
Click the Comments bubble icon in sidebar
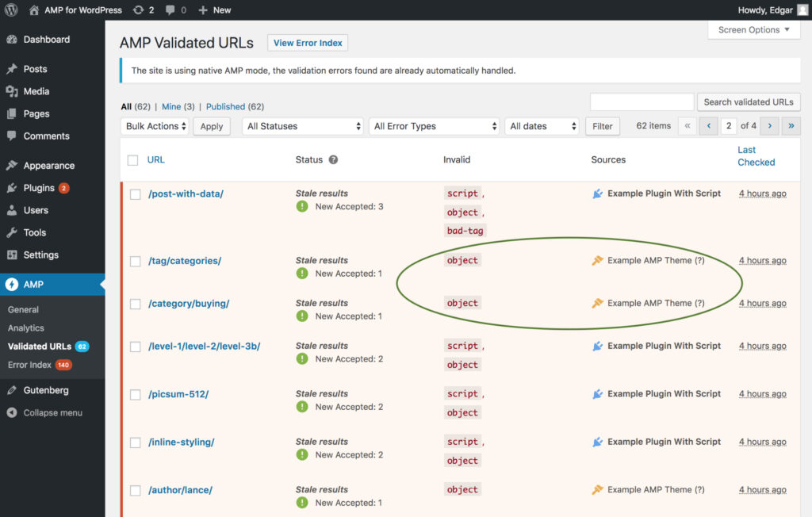(12, 136)
